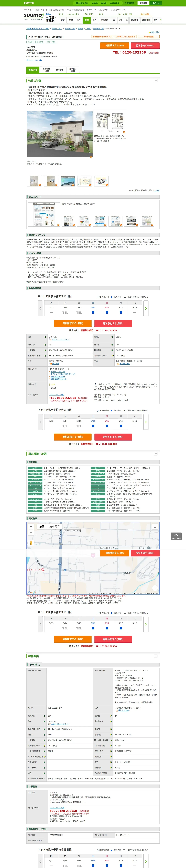Screen dimensions: 186x868
Task: Click the help icon beside 建ぺい率・容積率
Action: (x=111, y=740)
